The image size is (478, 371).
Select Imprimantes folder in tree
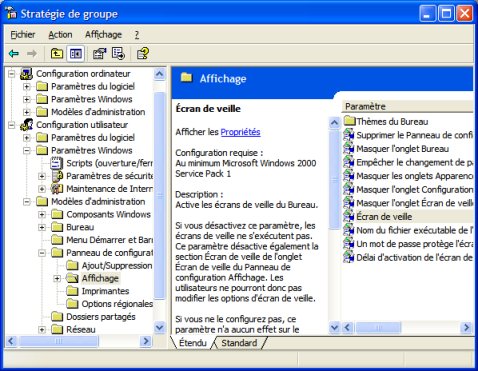click(x=72, y=291)
